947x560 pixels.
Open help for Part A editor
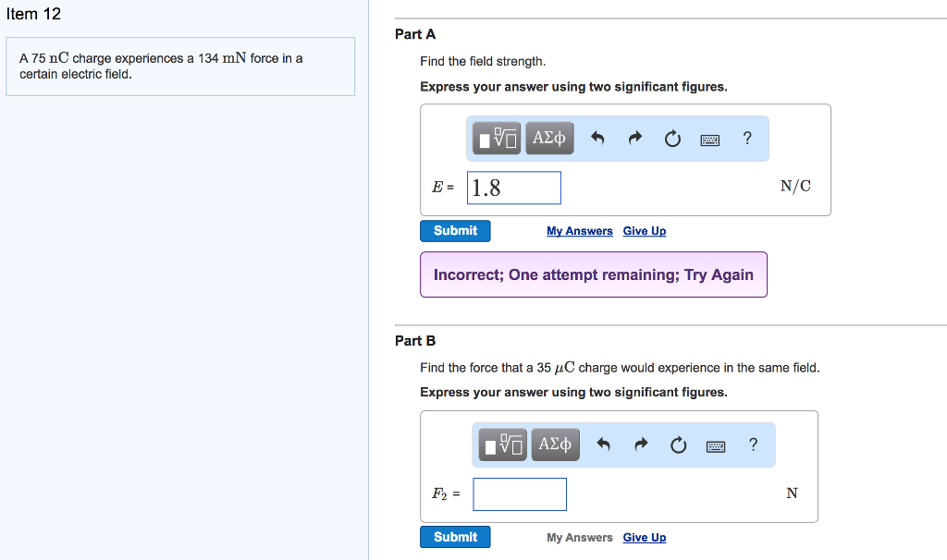click(x=747, y=139)
